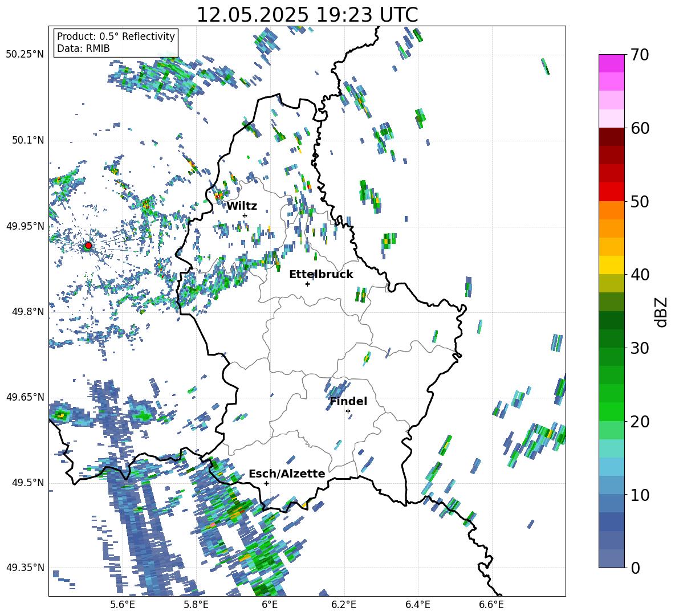Screen dimensions: 675x616
Task: Click the 6.6°E longitude label
Action: [x=491, y=605]
